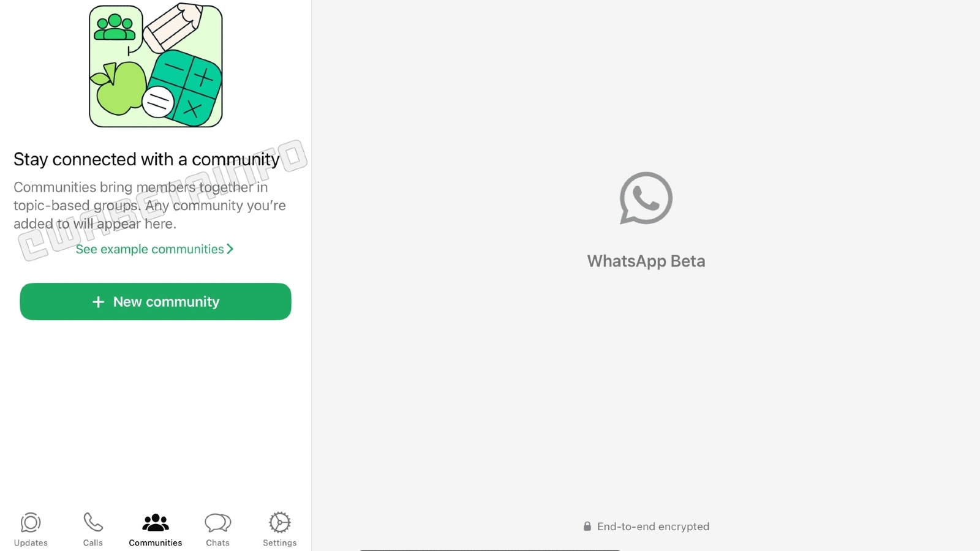Image resolution: width=980 pixels, height=551 pixels.
Task: Select the Updates tab label
Action: pos(31,543)
